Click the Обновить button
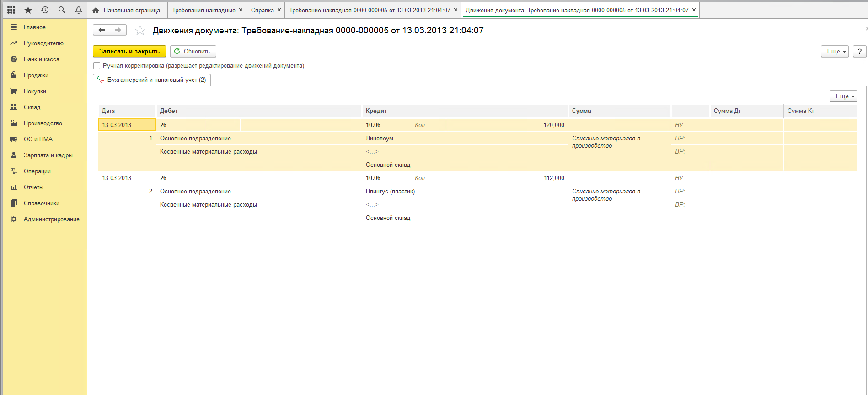The image size is (868, 395). (193, 51)
